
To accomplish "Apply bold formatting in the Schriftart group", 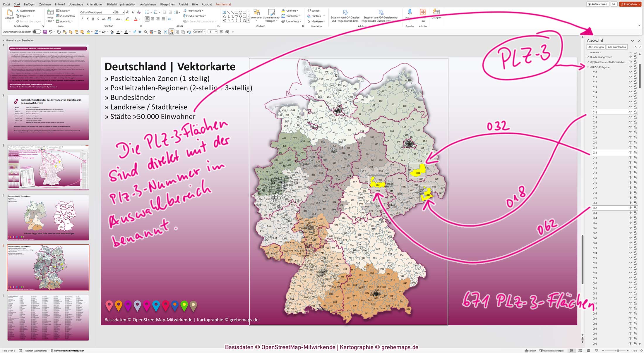I will [x=82, y=18].
